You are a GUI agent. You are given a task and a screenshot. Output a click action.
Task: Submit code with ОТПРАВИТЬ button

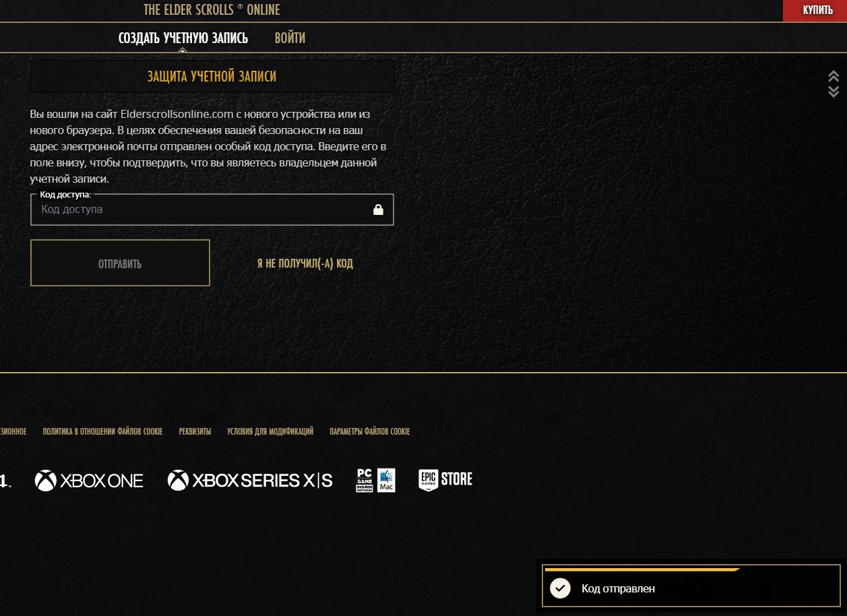point(120,263)
